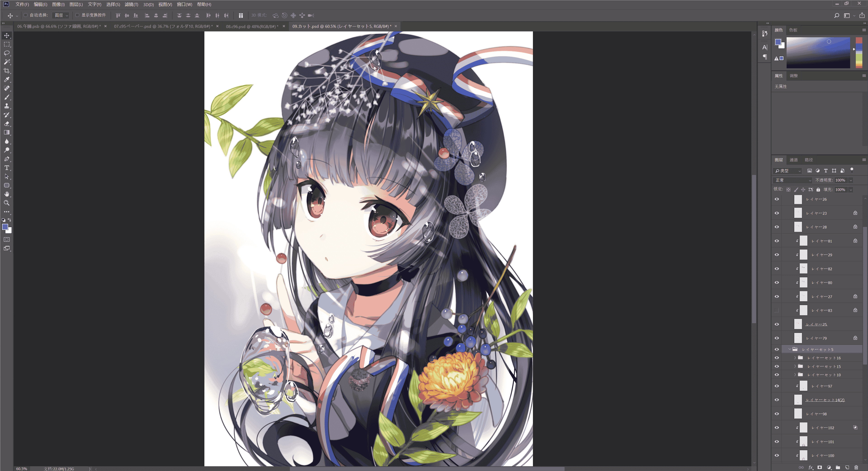This screenshot has width=868, height=471.
Task: Select the Crop tool
Action: pos(7,71)
